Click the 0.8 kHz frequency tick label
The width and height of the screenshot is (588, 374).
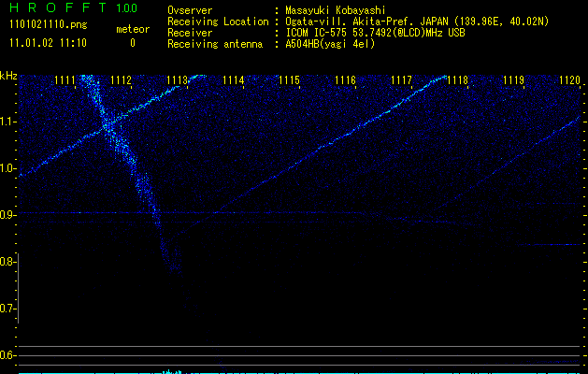[x=7, y=262]
